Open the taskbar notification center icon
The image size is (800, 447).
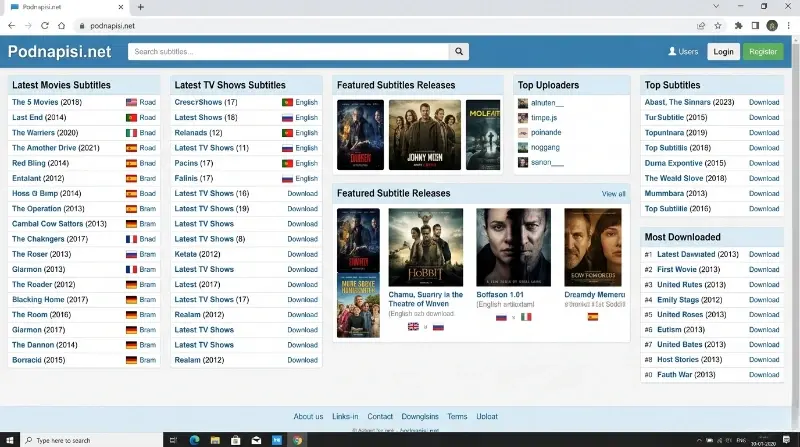pos(786,440)
